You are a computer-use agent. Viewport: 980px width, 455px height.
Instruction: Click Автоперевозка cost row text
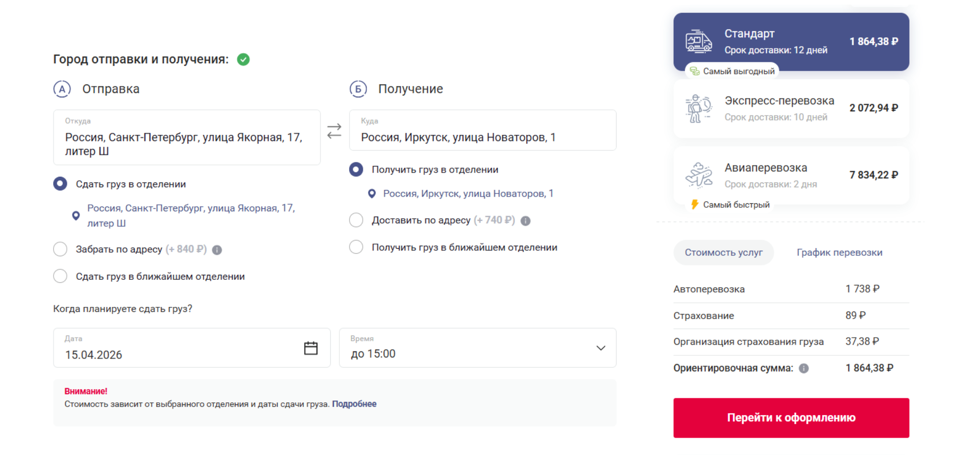pos(709,289)
